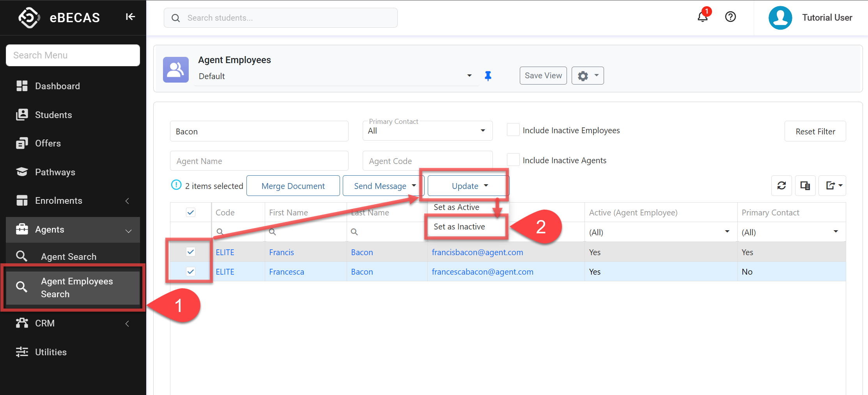Select Set as Inactive menu option
Screen dimensions: 868x395
tap(459, 227)
